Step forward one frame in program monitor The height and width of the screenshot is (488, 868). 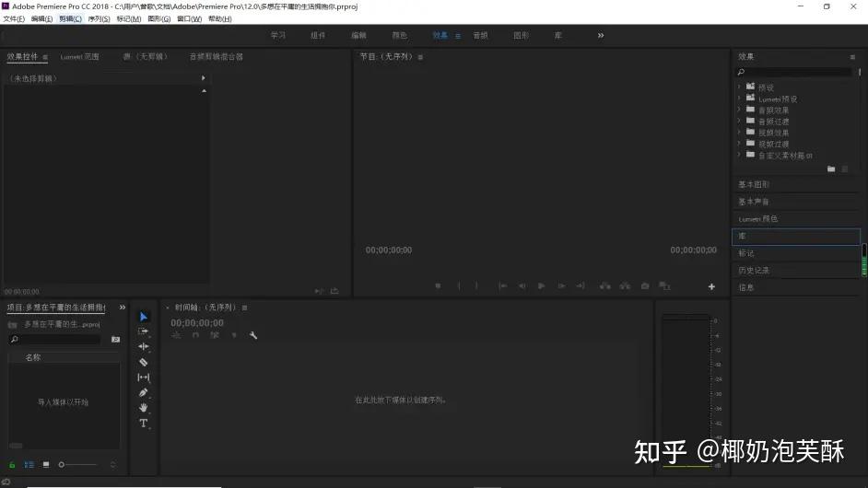point(561,286)
